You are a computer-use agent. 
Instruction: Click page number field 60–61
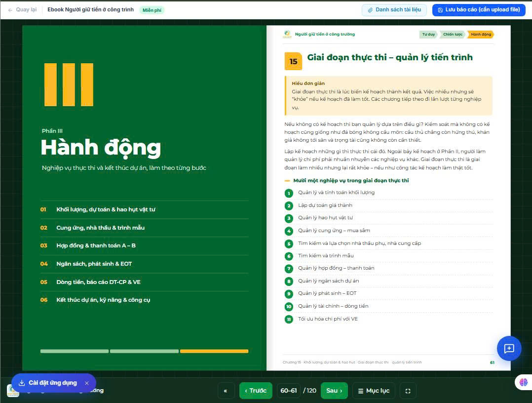tap(289, 391)
